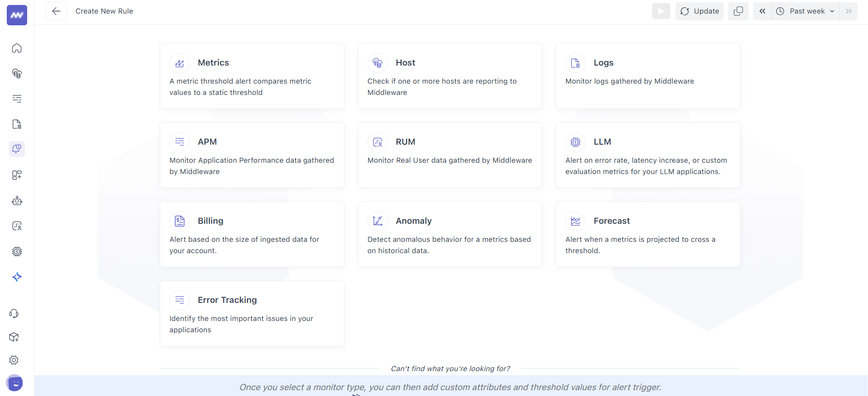Choose the Forecast alert card
The width and height of the screenshot is (868, 396).
pos(648,234)
